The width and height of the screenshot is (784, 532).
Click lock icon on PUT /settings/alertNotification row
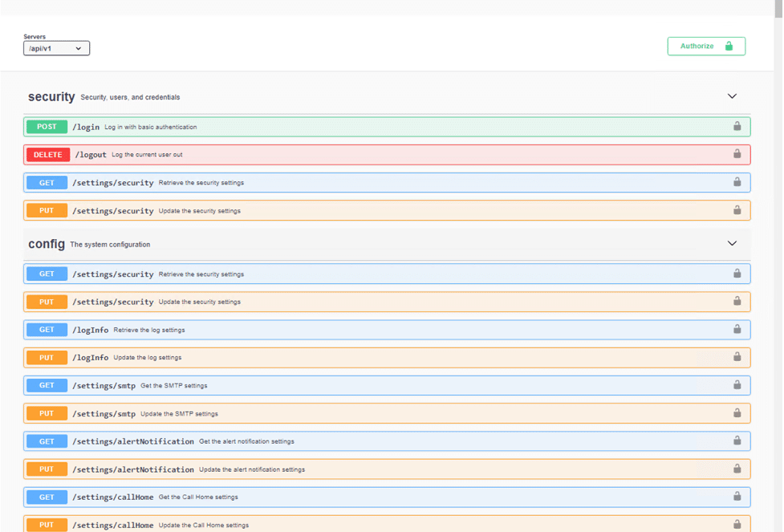737,469
